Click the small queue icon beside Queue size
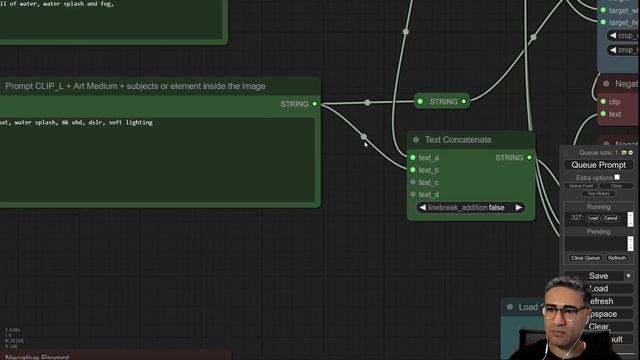This screenshot has width=640, height=360. coord(624,153)
